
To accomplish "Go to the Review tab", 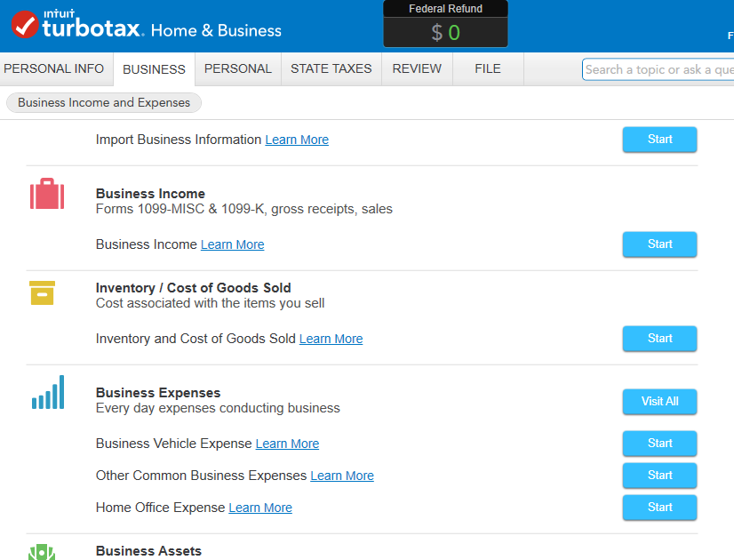I will pyautogui.click(x=417, y=68).
